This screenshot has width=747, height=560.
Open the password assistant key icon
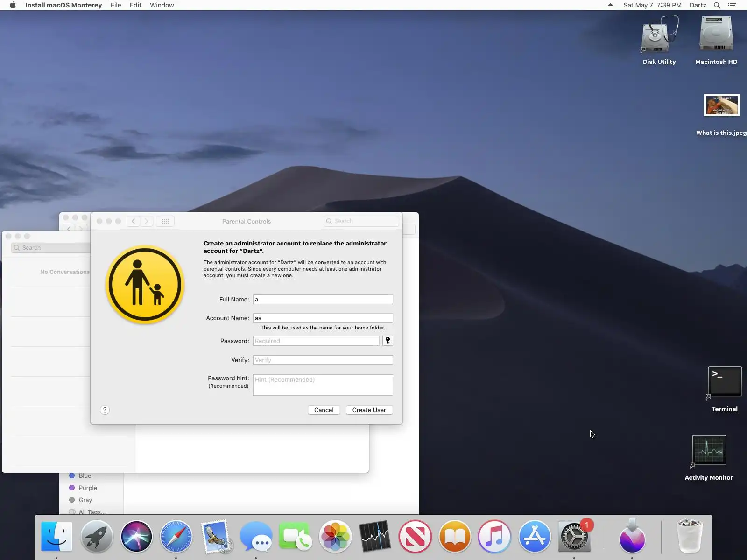tap(388, 341)
